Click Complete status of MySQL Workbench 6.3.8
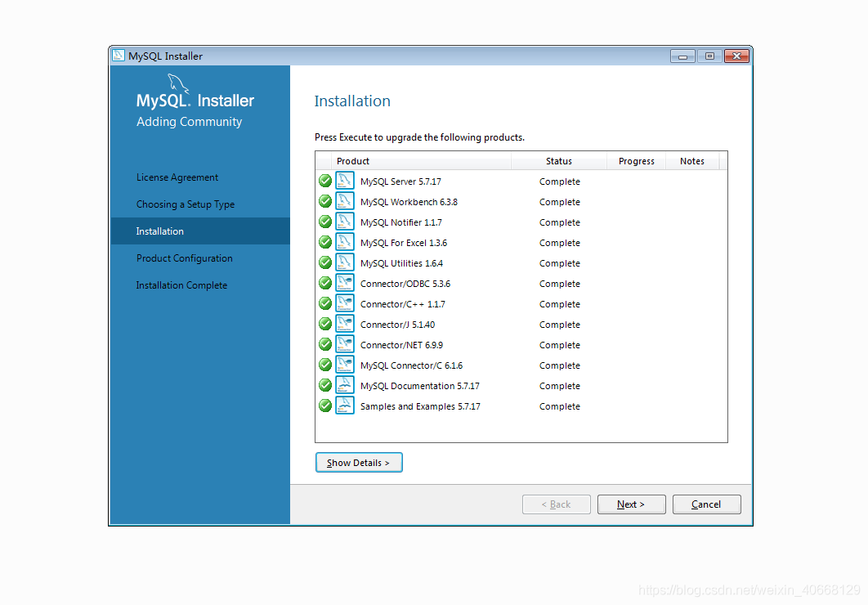 coord(560,202)
